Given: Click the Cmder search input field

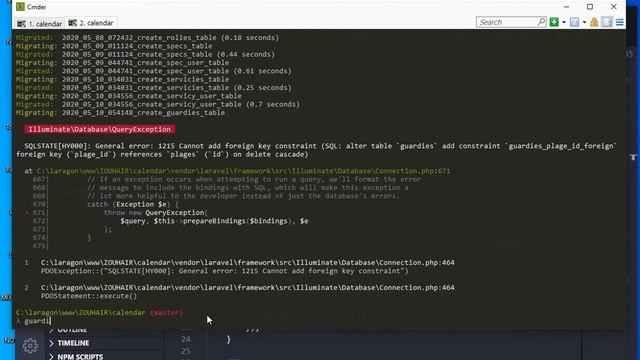Looking at the screenshot, I should pyautogui.click(x=507, y=22).
